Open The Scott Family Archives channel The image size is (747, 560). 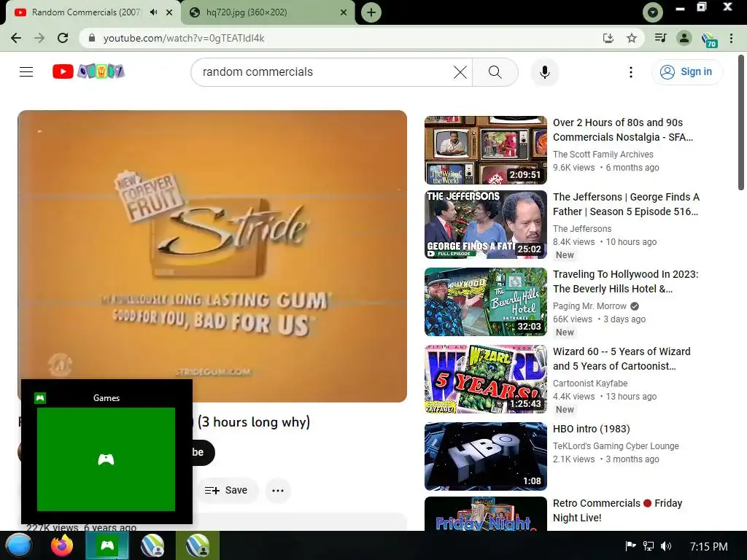[x=603, y=155]
